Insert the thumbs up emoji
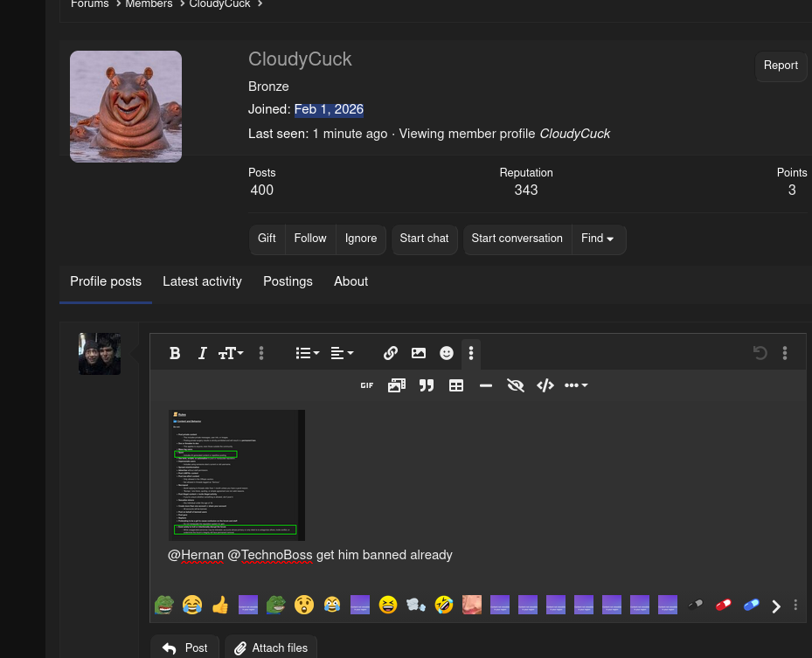The width and height of the screenshot is (812, 658). point(220,605)
